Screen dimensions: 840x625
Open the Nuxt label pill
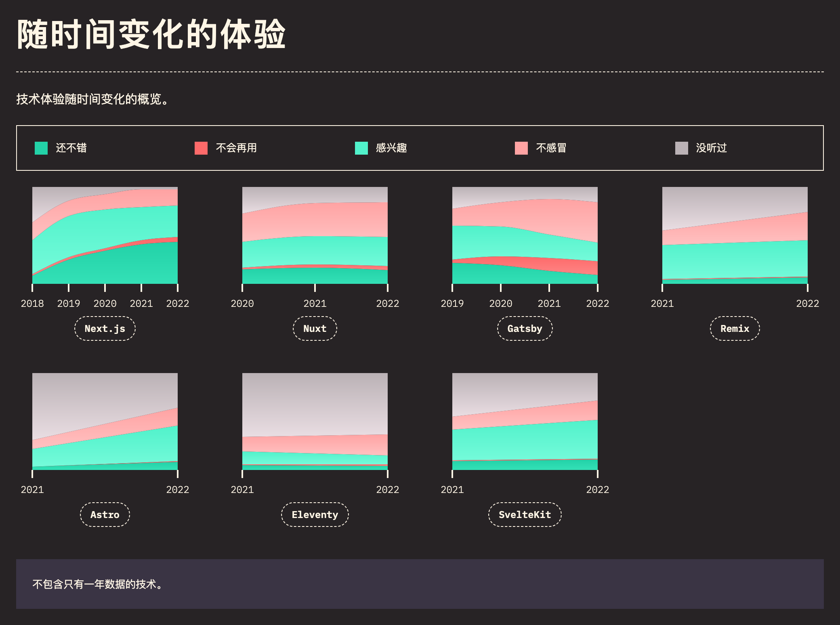click(315, 328)
